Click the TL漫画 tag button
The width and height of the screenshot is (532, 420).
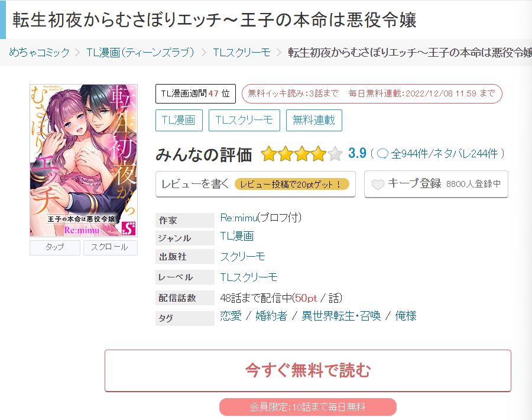[x=179, y=120]
